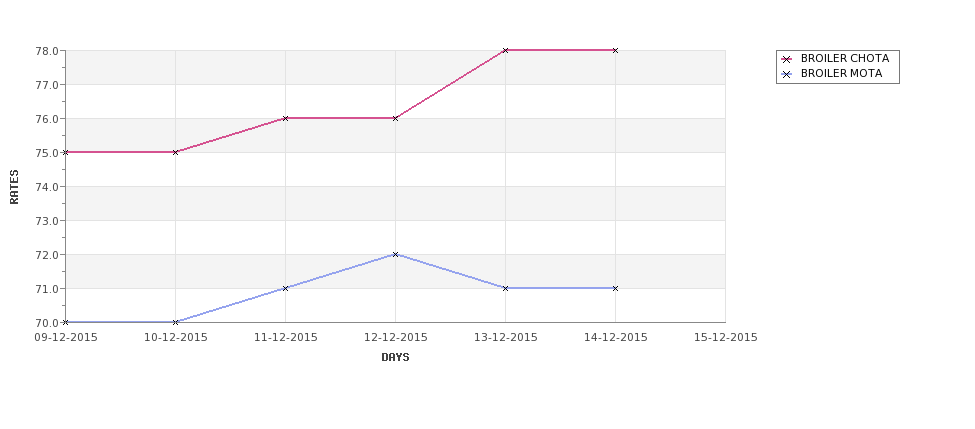Click the 15-12-2015 date axis label

click(725, 338)
